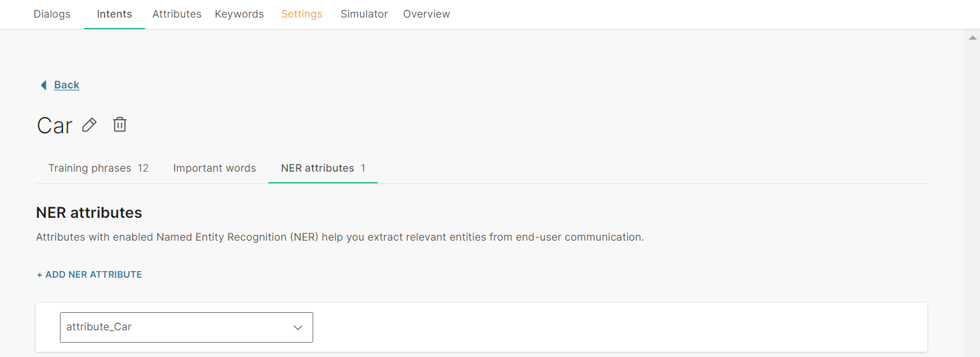980x357 pixels.
Task: View the Overview tab
Action: (x=427, y=14)
